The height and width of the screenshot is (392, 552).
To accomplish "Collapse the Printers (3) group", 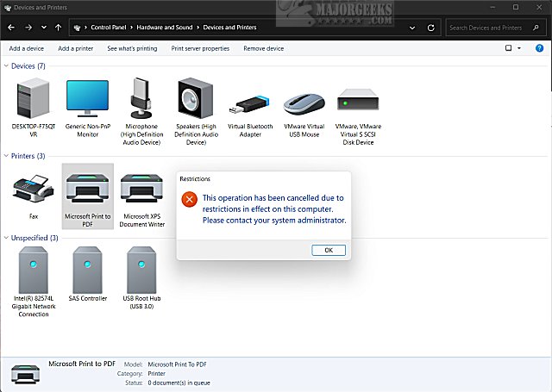I will coord(6,156).
